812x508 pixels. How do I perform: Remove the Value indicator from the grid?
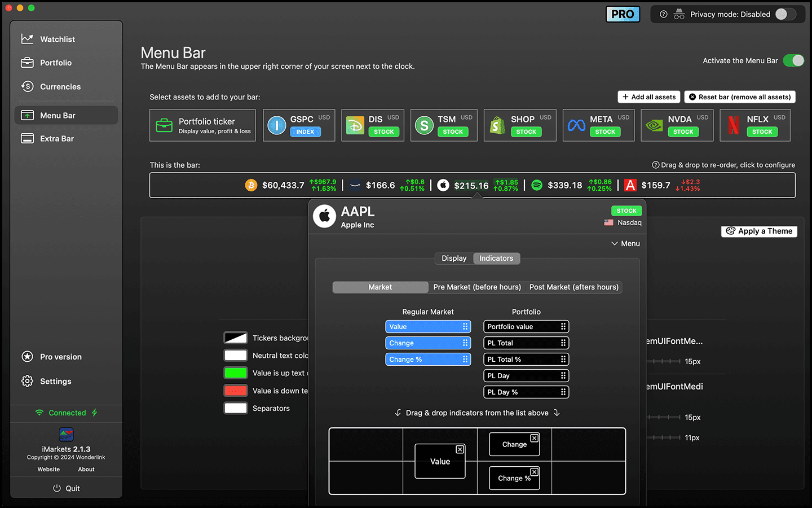[460, 449]
